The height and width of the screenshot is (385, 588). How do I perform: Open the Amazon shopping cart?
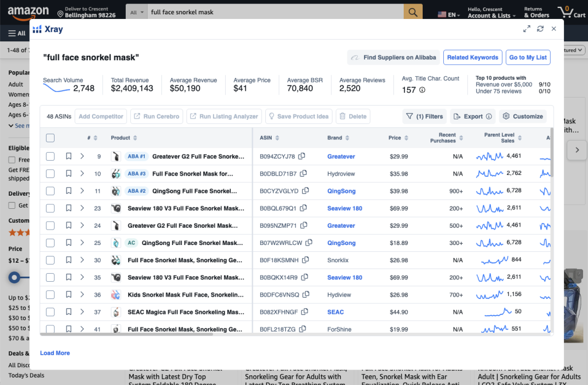[x=571, y=12]
